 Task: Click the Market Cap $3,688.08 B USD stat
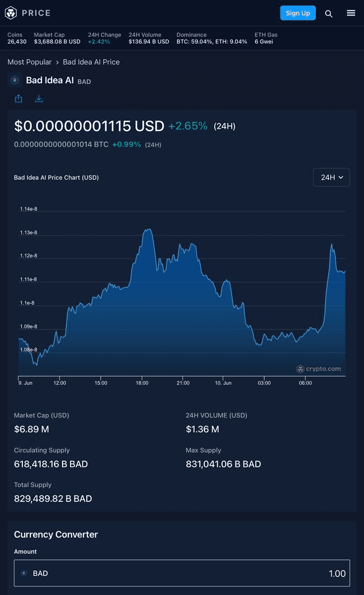(x=57, y=38)
